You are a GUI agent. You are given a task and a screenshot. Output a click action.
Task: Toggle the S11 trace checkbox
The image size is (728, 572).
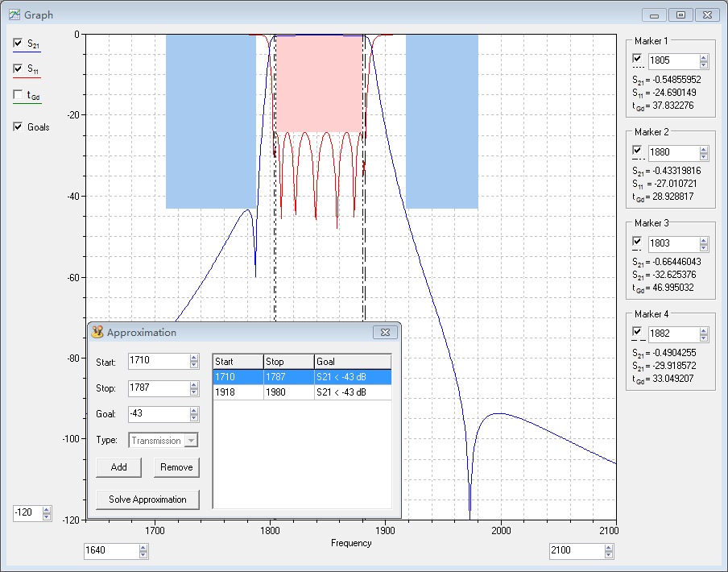(19, 68)
